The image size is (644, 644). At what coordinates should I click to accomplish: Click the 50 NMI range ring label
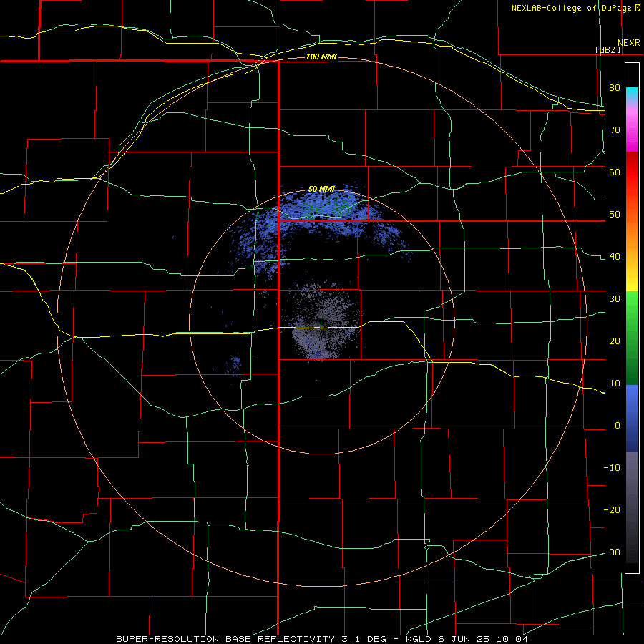[321, 190]
